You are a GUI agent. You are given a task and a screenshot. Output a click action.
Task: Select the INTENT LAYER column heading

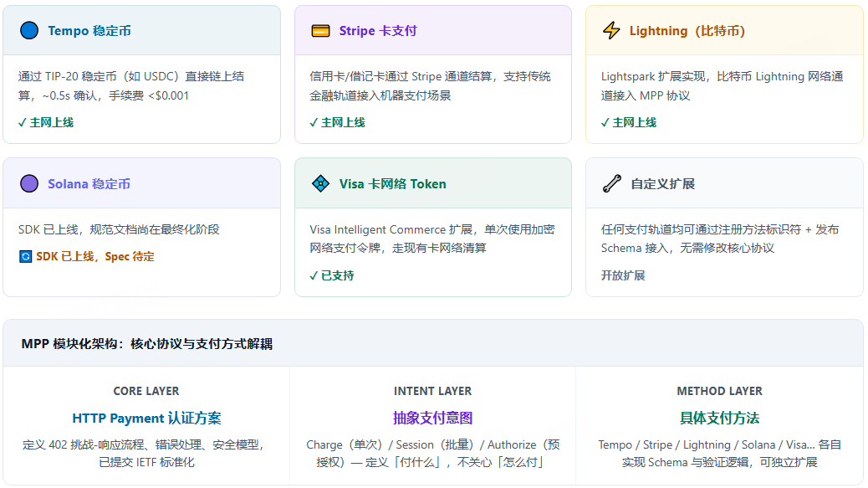click(432, 391)
